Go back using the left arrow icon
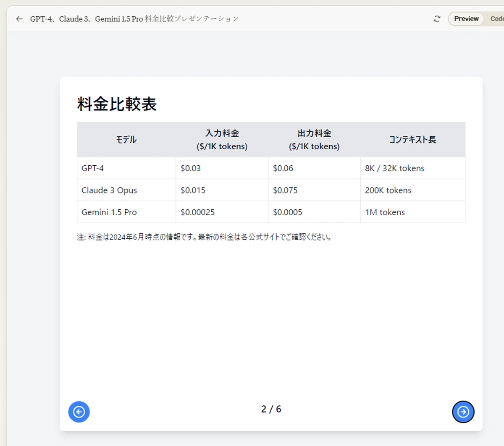 point(19,19)
